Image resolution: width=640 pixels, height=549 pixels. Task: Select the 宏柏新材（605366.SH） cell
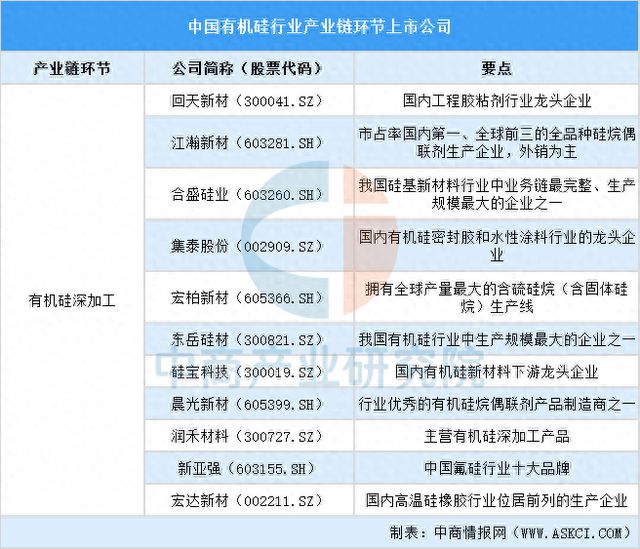[248, 298]
